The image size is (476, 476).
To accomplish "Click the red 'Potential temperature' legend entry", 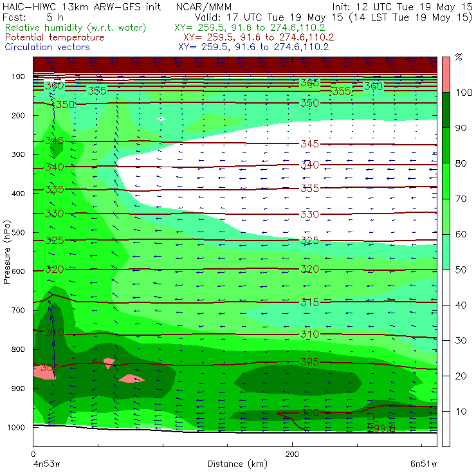I will click(x=54, y=37).
